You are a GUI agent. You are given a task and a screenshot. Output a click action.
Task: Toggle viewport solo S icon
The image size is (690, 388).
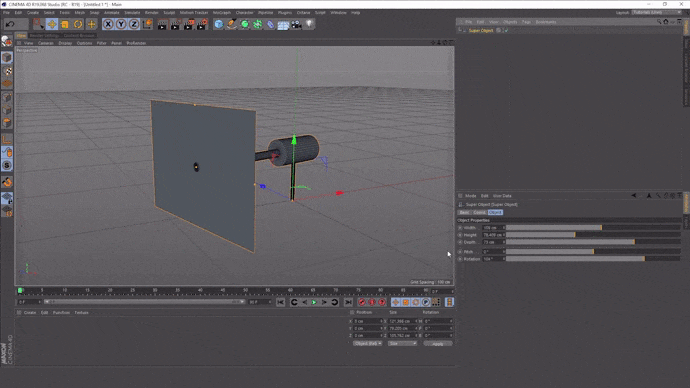click(7, 165)
